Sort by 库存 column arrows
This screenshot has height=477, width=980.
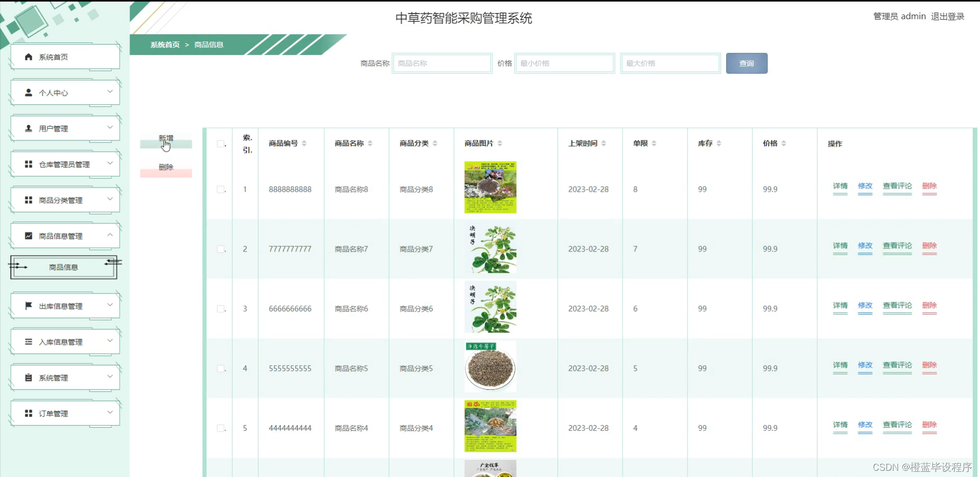pyautogui.click(x=718, y=144)
